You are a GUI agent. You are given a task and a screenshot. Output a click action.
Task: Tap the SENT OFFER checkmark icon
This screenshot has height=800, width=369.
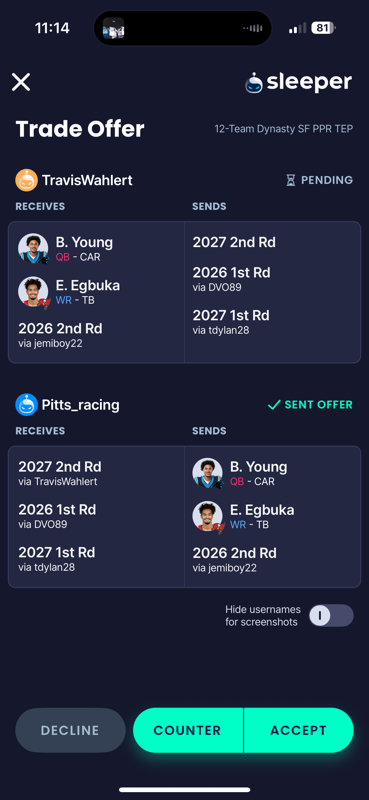[274, 405]
